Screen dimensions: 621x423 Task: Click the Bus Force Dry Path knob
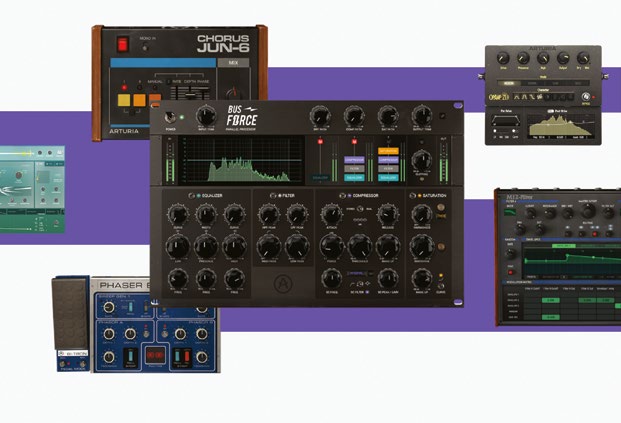[x=320, y=116]
